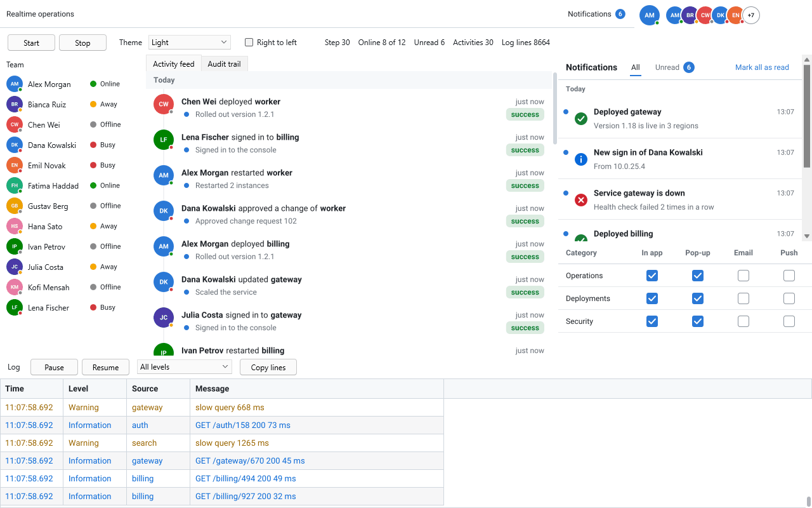The width and height of the screenshot is (812, 508).
Task: Enable Security Email notification
Action: pyautogui.click(x=743, y=321)
